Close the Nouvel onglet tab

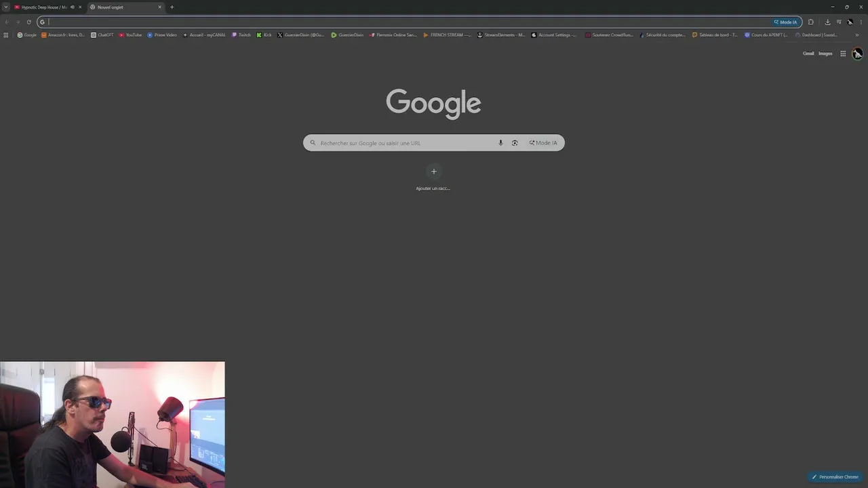point(160,7)
